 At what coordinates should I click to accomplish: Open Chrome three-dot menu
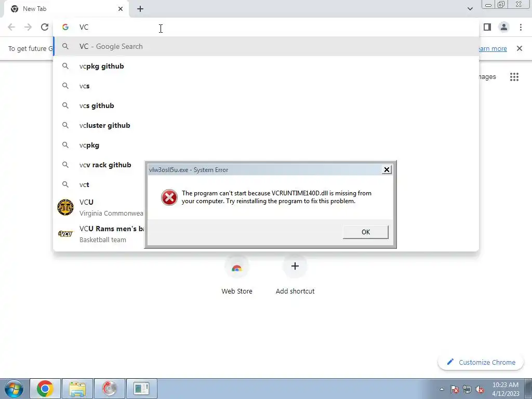pos(521,27)
